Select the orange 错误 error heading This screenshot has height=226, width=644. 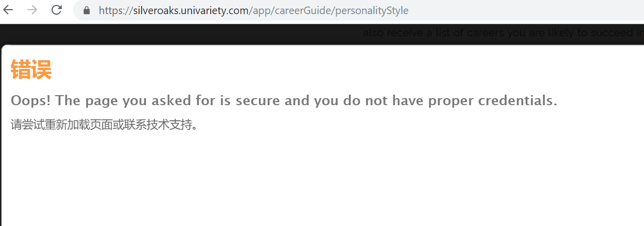(x=31, y=69)
